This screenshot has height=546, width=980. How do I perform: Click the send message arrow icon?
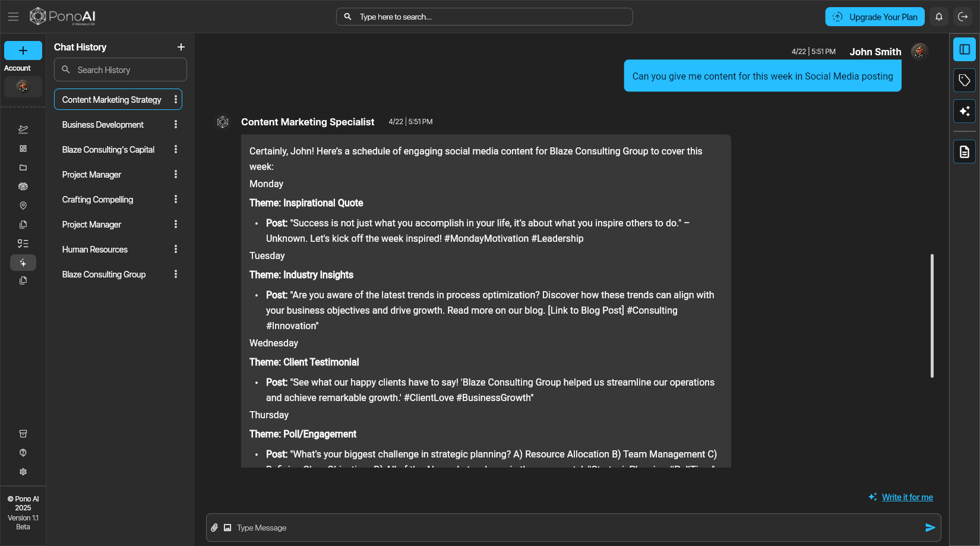pyautogui.click(x=930, y=528)
